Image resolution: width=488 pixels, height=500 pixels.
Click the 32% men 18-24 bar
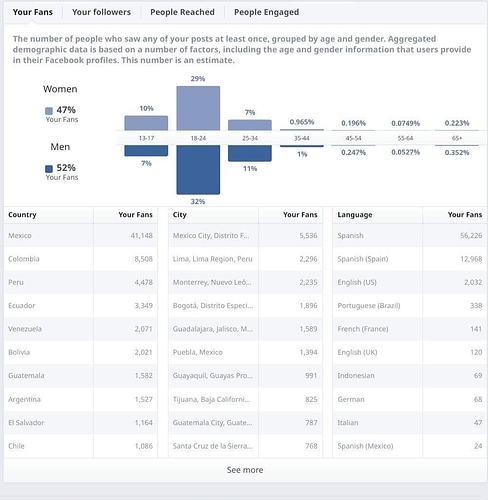(x=198, y=170)
